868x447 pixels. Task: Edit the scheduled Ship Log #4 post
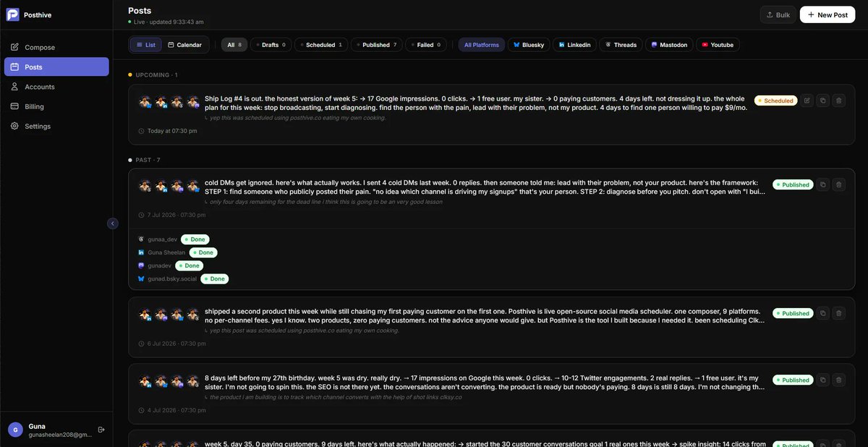(807, 101)
